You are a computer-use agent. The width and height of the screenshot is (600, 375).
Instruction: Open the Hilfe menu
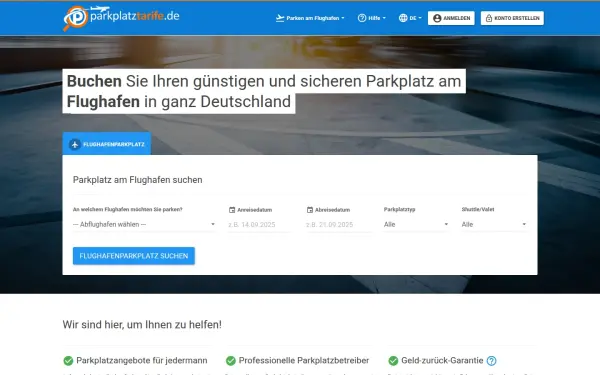tap(372, 18)
